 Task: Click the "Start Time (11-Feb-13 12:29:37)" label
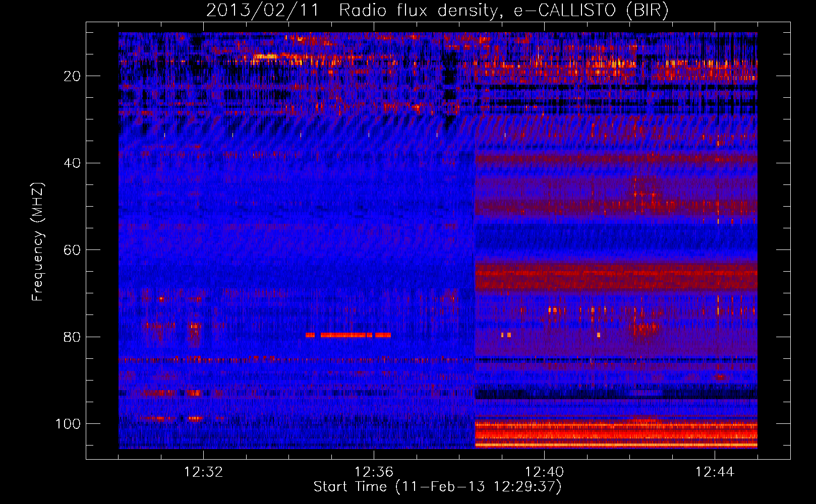point(437,487)
